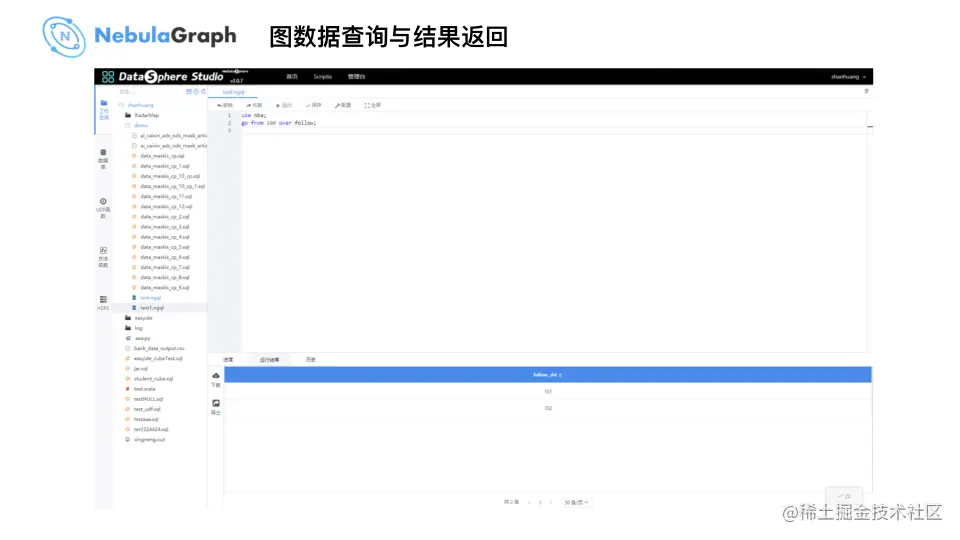Go to Home in top navigation
Image resolution: width=960 pixels, height=540 pixels.
(292, 77)
